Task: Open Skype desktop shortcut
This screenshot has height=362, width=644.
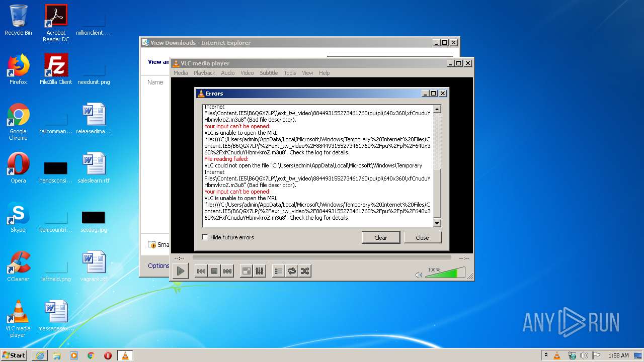Action: point(18,217)
